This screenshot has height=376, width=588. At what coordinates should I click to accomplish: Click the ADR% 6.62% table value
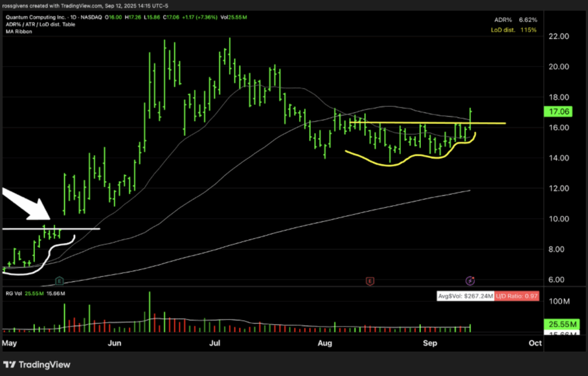click(527, 19)
